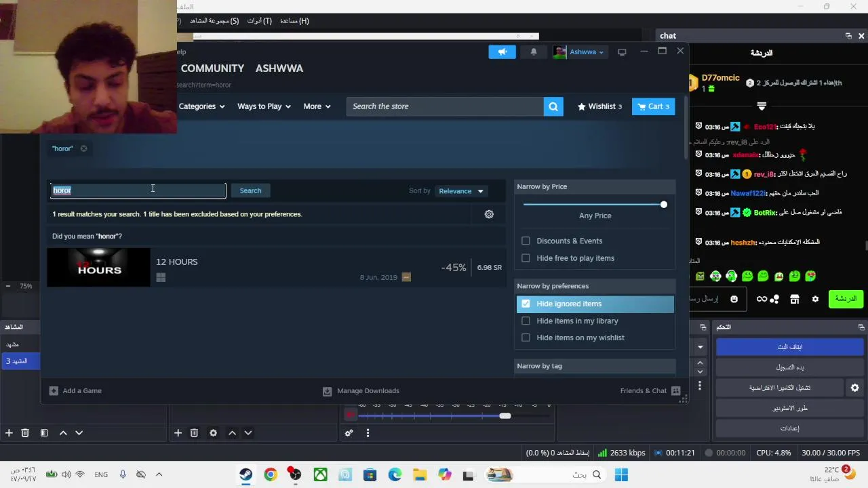Click the store search magnifier button
This screenshot has height=488, width=868.
pyautogui.click(x=553, y=106)
